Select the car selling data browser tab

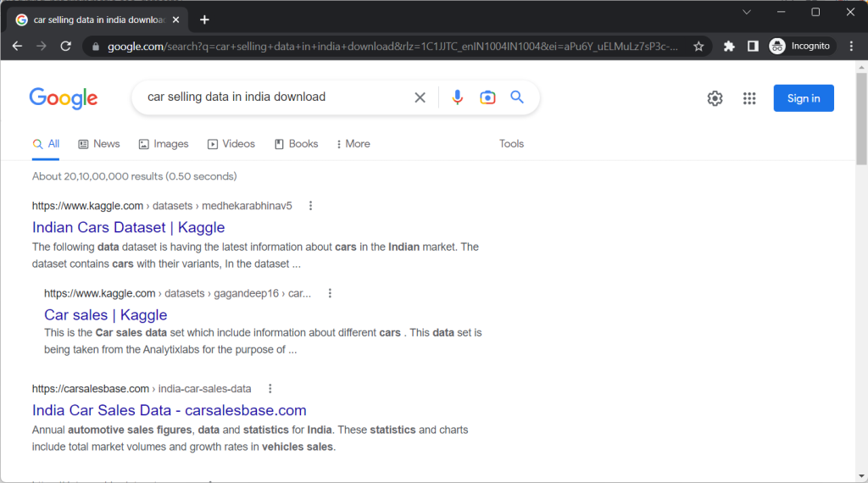point(98,20)
